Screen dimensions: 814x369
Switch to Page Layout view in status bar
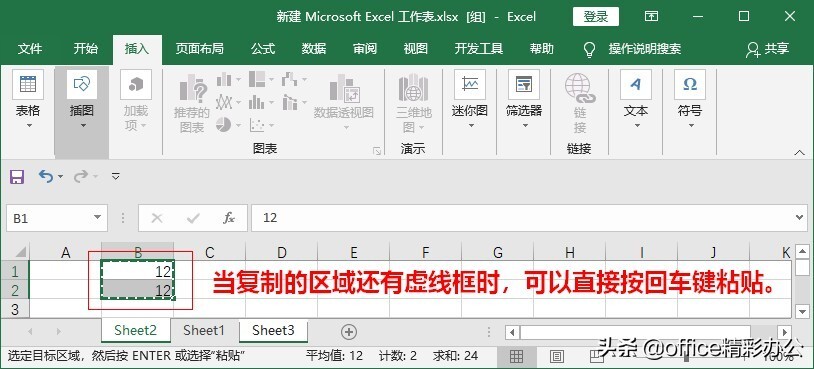(557, 356)
